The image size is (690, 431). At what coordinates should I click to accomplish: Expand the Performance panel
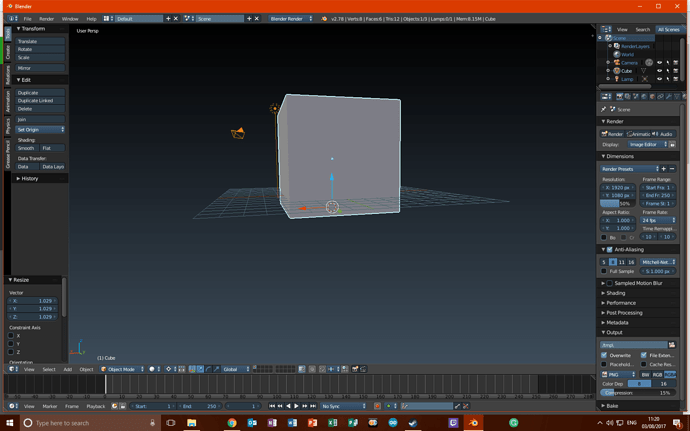[620, 303]
